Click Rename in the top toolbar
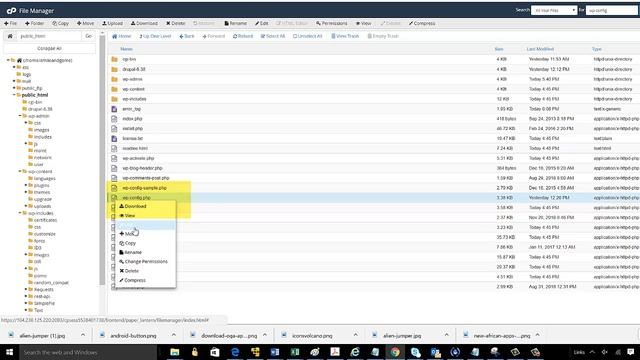 tap(236, 23)
